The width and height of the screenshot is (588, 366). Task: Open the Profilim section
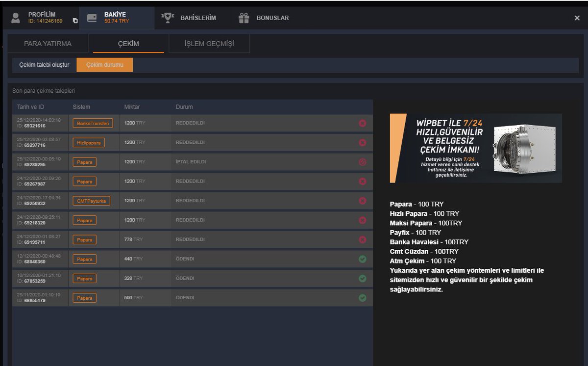42,18
